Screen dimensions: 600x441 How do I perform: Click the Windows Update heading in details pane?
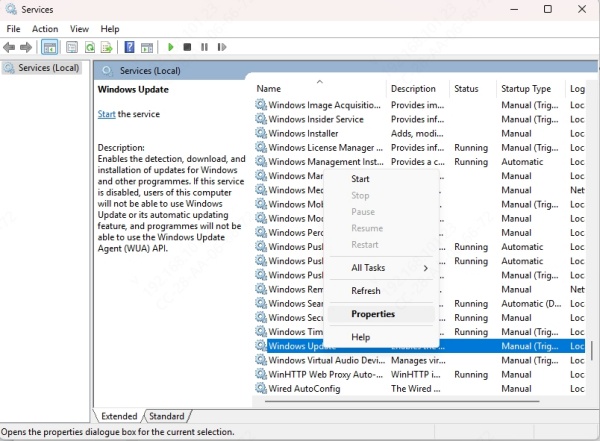[x=133, y=90]
